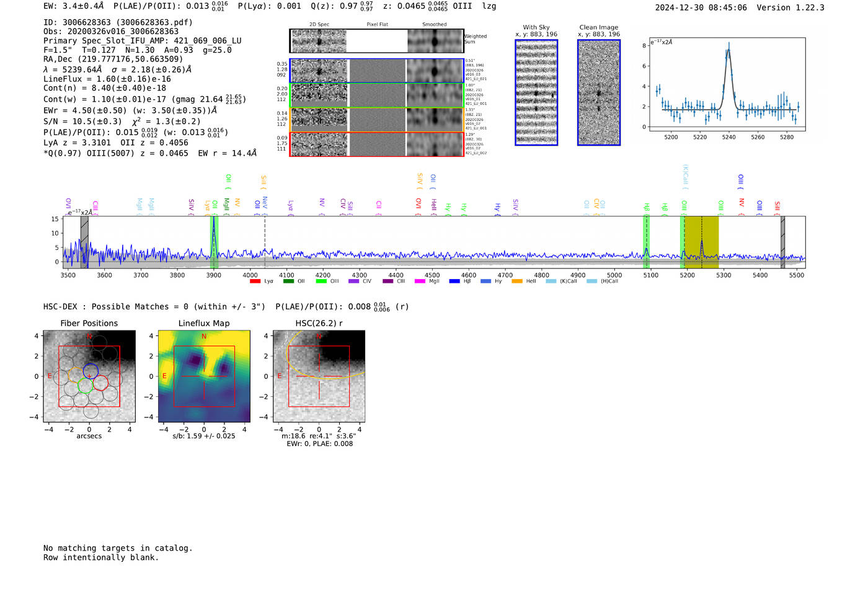Open the HSC(26.2) r image panel
868x591 pixels.
click(x=319, y=376)
